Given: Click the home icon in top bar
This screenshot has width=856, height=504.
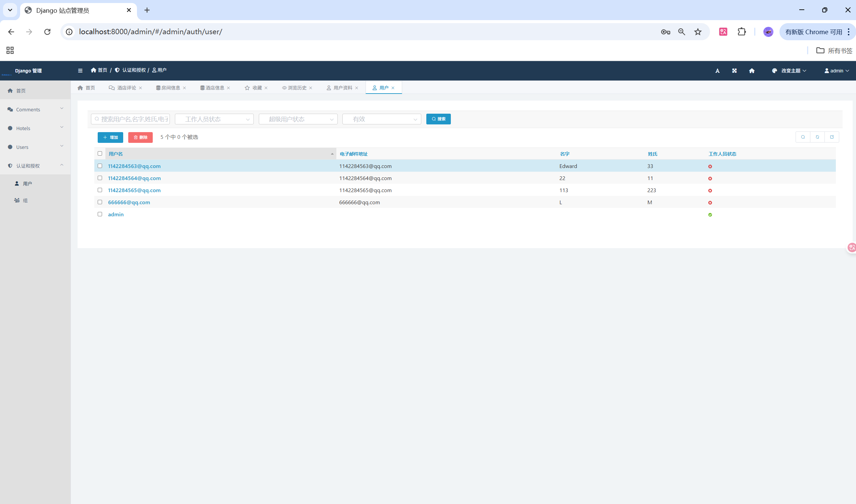Looking at the screenshot, I should pyautogui.click(x=752, y=71).
